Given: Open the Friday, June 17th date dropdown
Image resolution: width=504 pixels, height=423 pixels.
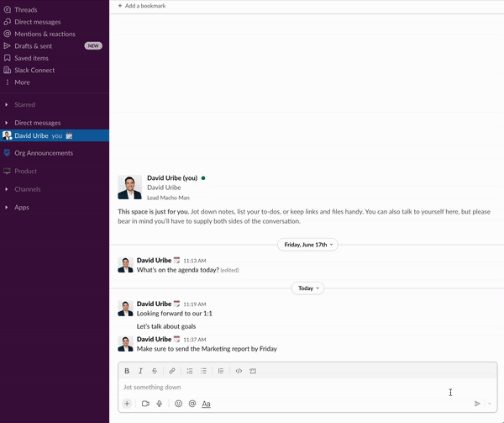Looking at the screenshot, I should pos(308,245).
